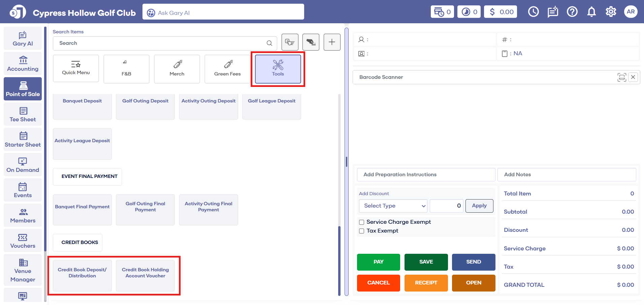This screenshot has height=305, width=644.
Task: Select the F&B category tab
Action: coord(126,69)
